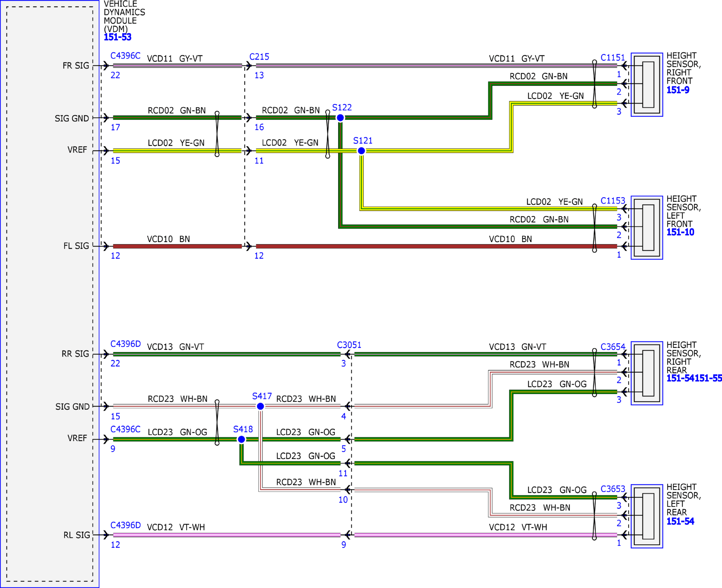Click the HEIGHT SENSOR, LEFT REAR title
Image resolution: width=722 pixels, height=588 pixels.
click(x=684, y=500)
